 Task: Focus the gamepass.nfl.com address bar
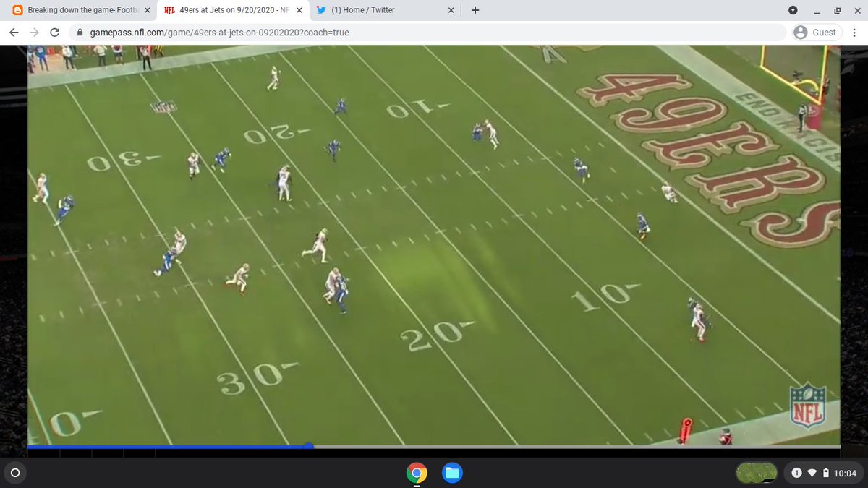click(x=427, y=33)
